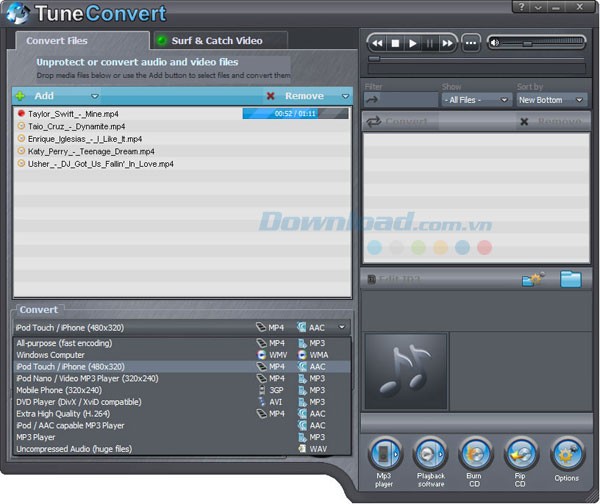Click the rewind playback button
This screenshot has height=504, width=600.
pos(377,43)
